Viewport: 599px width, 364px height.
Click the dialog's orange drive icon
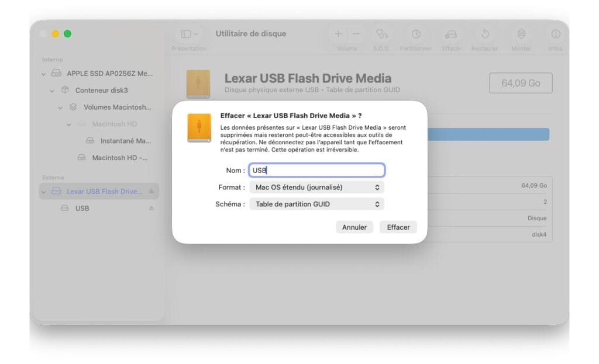coord(199,128)
